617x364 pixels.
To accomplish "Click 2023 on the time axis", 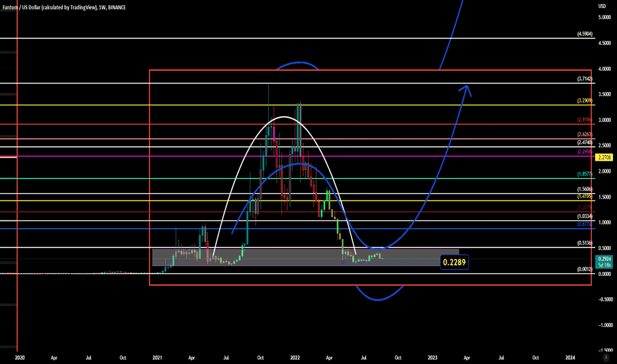I will [x=432, y=357].
